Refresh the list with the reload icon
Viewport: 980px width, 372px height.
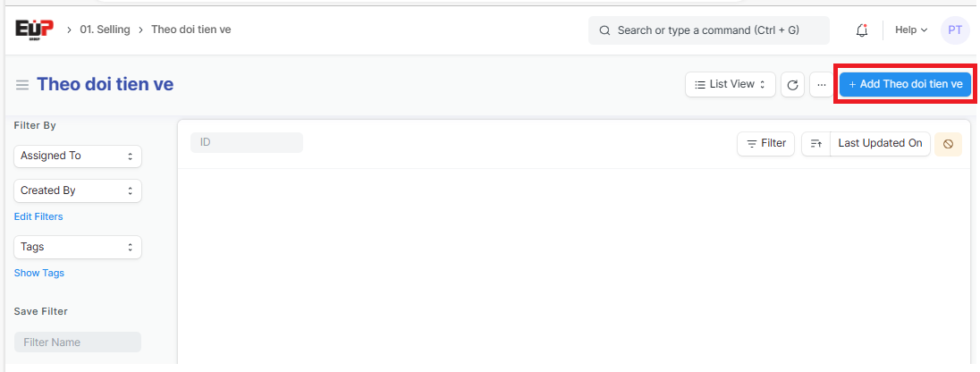(x=792, y=85)
